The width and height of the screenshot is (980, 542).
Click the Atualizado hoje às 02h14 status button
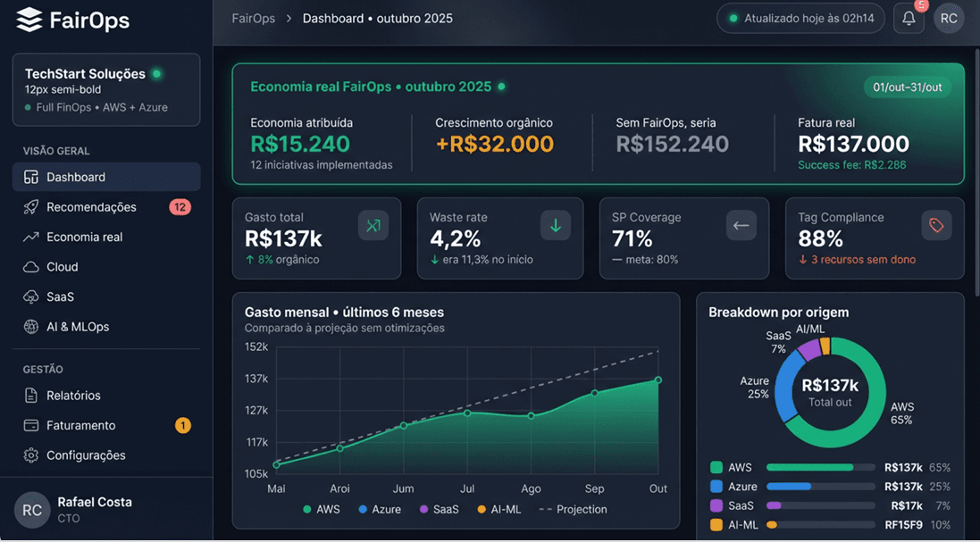[800, 17]
